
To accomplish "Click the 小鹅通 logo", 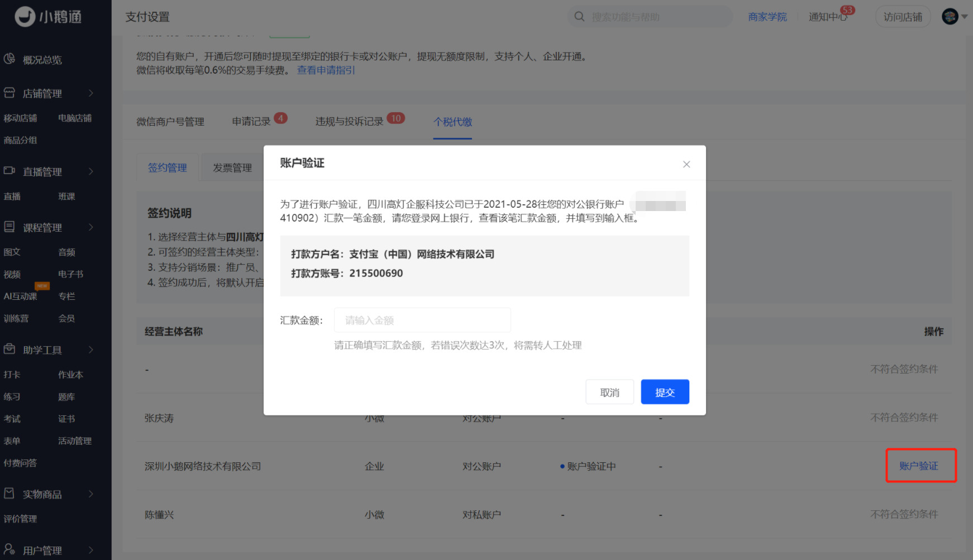I will tap(49, 17).
